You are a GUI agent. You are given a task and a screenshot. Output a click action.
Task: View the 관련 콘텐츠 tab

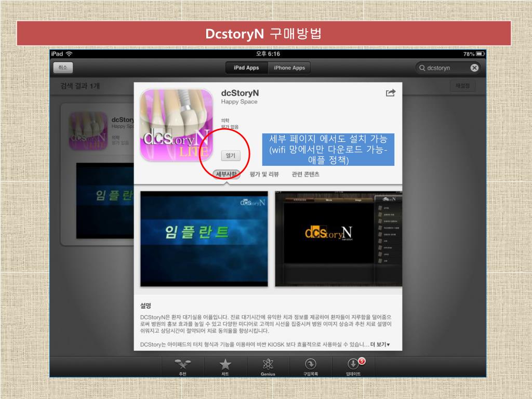point(305,174)
